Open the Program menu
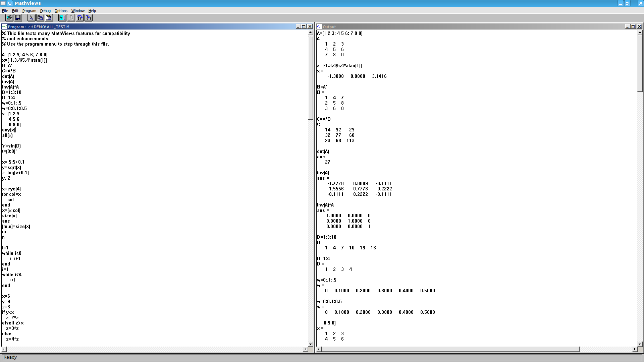The image size is (644, 362). 29,11
